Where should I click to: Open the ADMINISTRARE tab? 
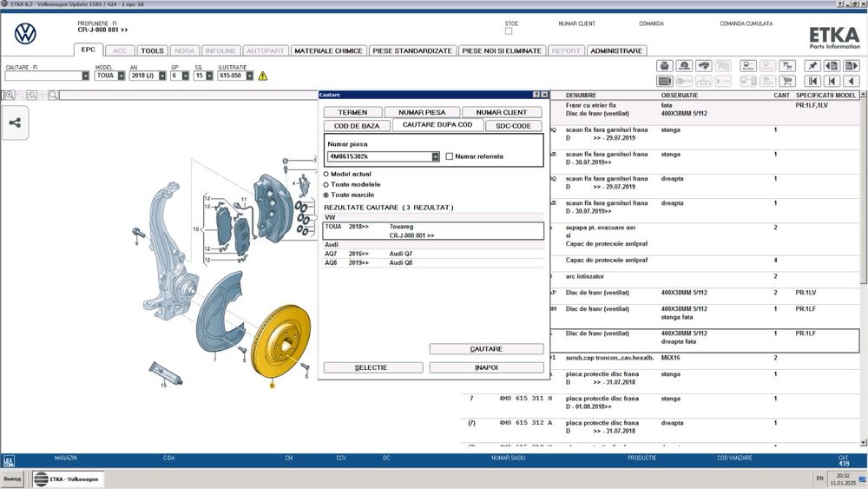[x=616, y=51]
